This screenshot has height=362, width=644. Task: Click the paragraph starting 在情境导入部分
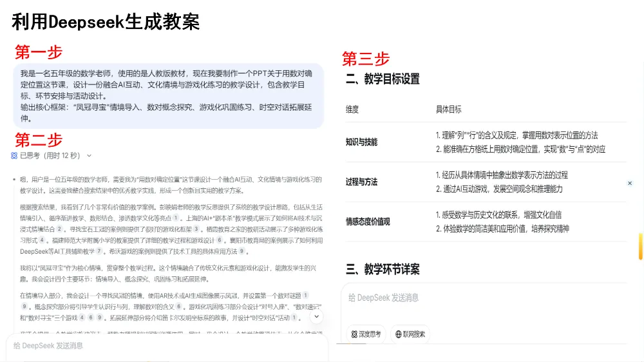[171, 307]
